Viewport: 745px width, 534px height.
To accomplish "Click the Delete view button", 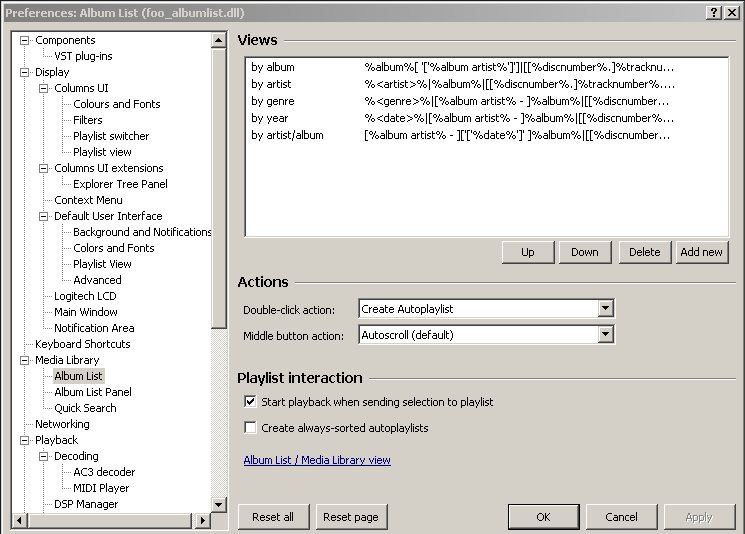I will tap(644, 252).
